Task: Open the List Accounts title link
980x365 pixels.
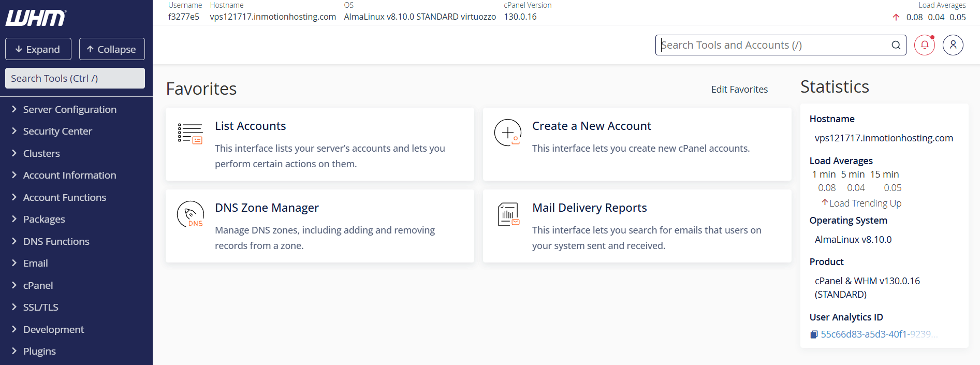Action: (x=251, y=126)
